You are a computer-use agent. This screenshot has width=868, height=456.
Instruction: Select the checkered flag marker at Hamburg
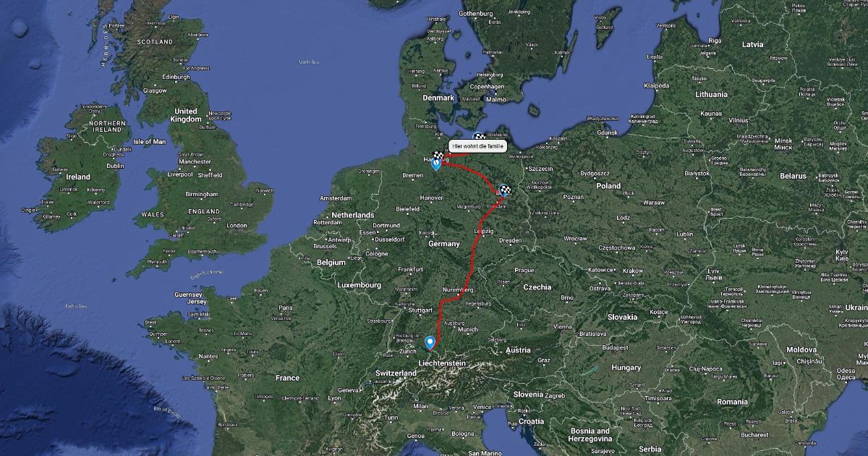click(x=440, y=155)
